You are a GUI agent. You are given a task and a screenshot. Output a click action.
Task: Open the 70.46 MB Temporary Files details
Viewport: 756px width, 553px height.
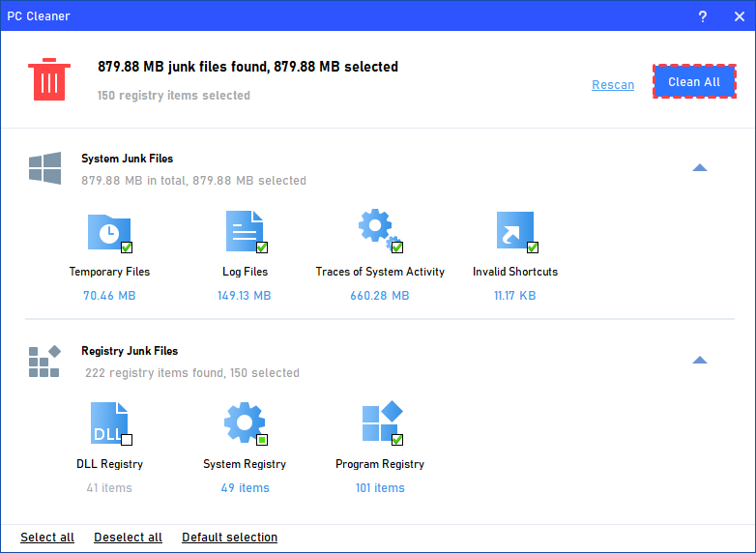(109, 295)
